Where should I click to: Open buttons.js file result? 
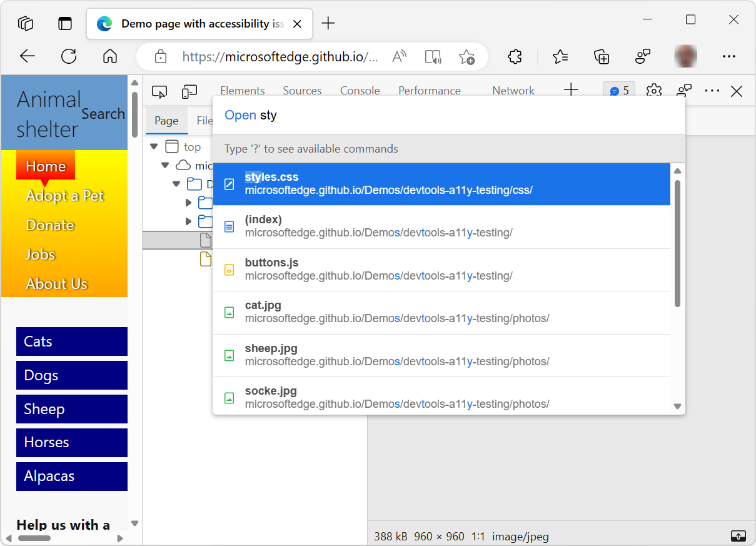[x=441, y=270]
